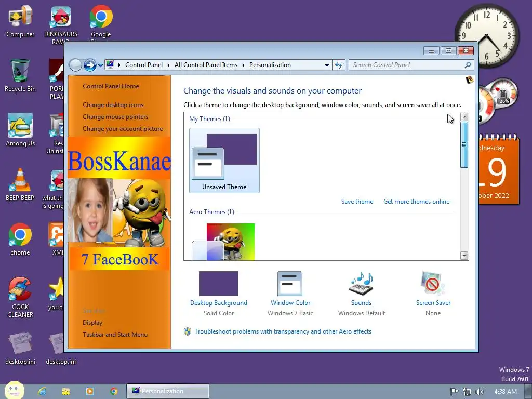Click the Personalization taskbar button

(168, 391)
